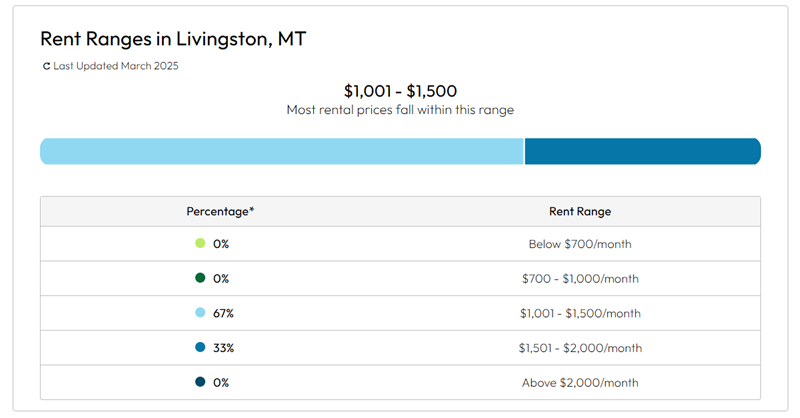Click the refresh icon beside Last Updated
The image size is (800, 418).
click(46, 66)
